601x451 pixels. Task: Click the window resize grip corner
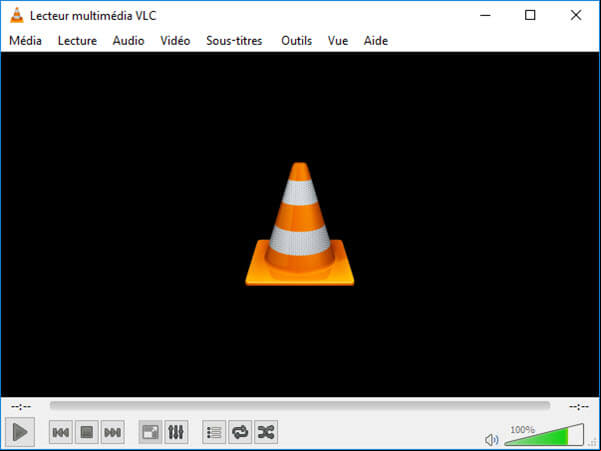tap(593, 443)
